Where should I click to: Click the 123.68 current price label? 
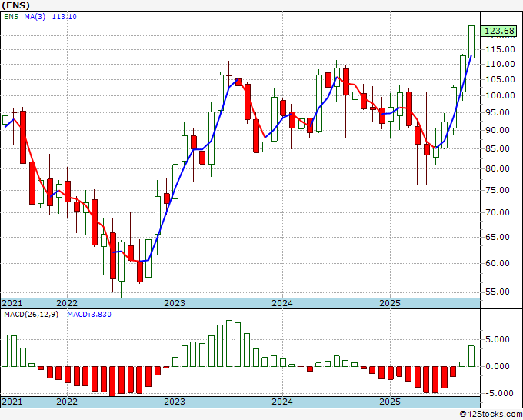tap(498, 31)
